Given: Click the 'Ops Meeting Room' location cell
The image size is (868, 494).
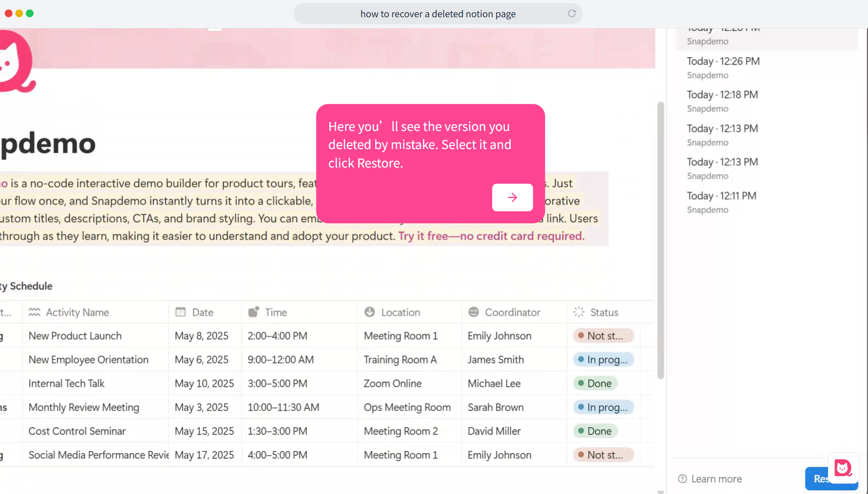Looking at the screenshot, I should pyautogui.click(x=410, y=407).
